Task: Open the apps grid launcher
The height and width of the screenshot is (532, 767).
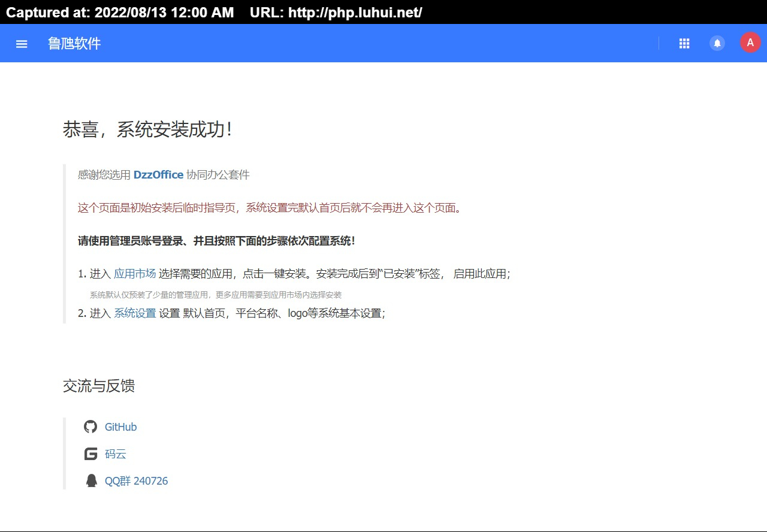Action: tap(684, 43)
